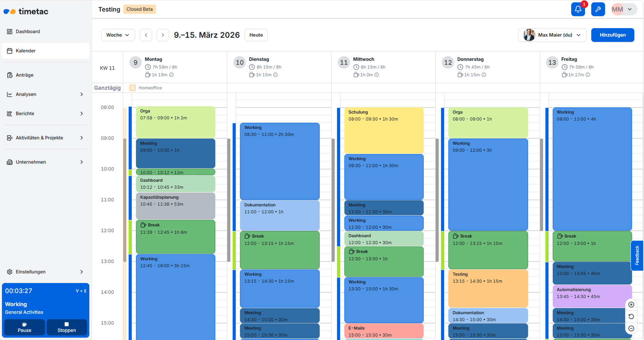Image resolution: width=644 pixels, height=340 pixels.
Task: Expand the Analysen menu
Action: coord(45,94)
